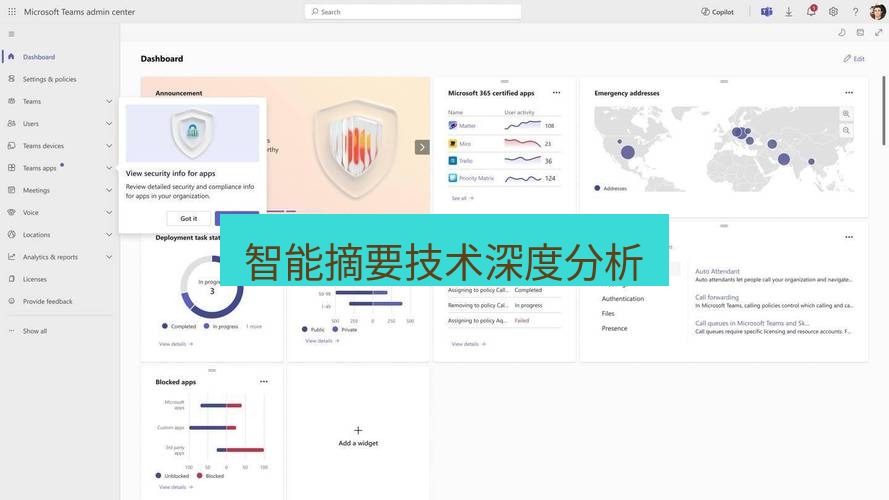Open Microsoft 365 certified apps more options
Screen dimensions: 889x500
pyautogui.click(x=556, y=92)
